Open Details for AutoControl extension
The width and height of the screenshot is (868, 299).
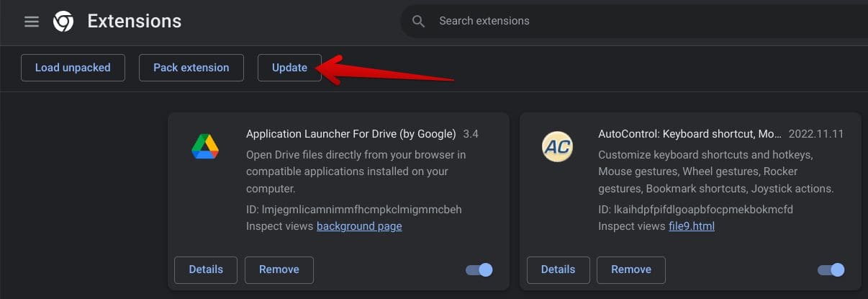pyautogui.click(x=559, y=269)
